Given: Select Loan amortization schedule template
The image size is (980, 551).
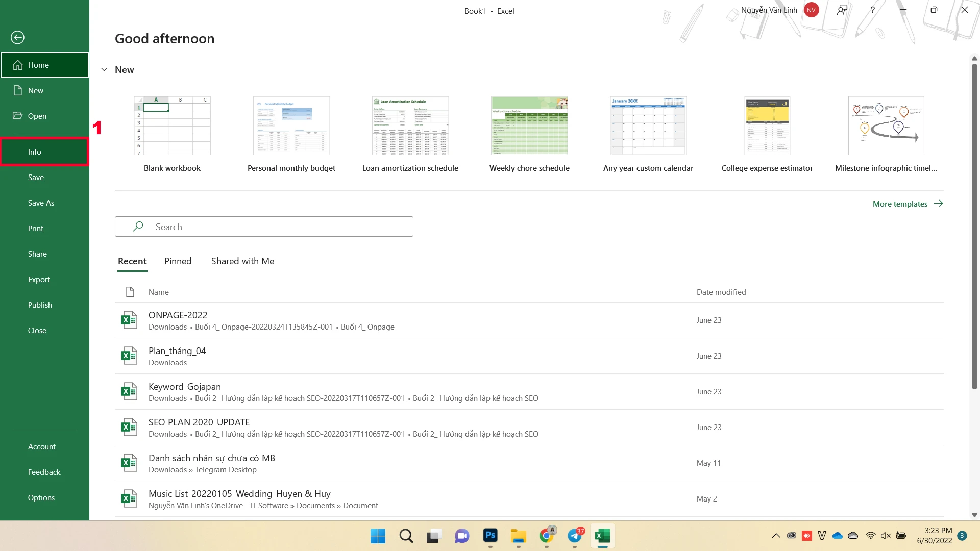Looking at the screenshot, I should coord(410,134).
